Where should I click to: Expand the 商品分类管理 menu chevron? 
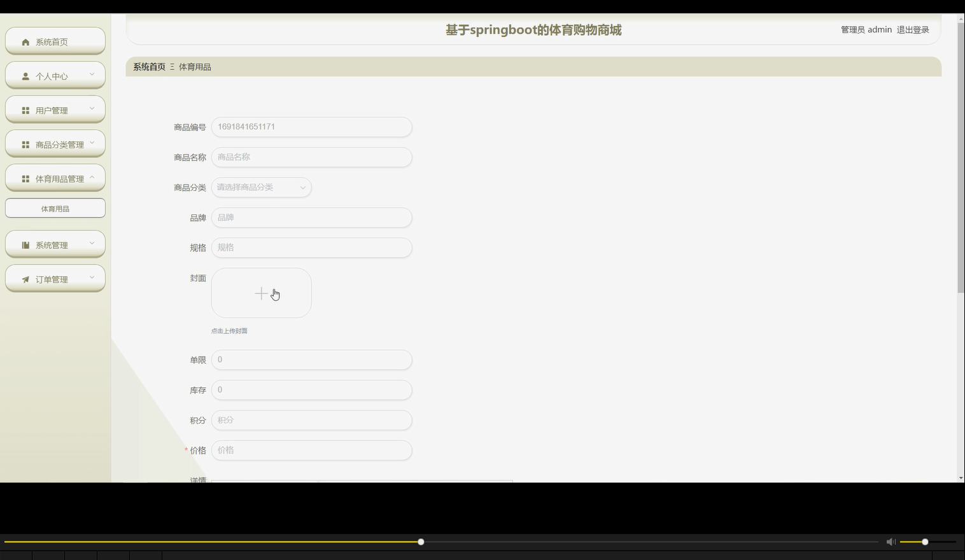click(x=92, y=143)
